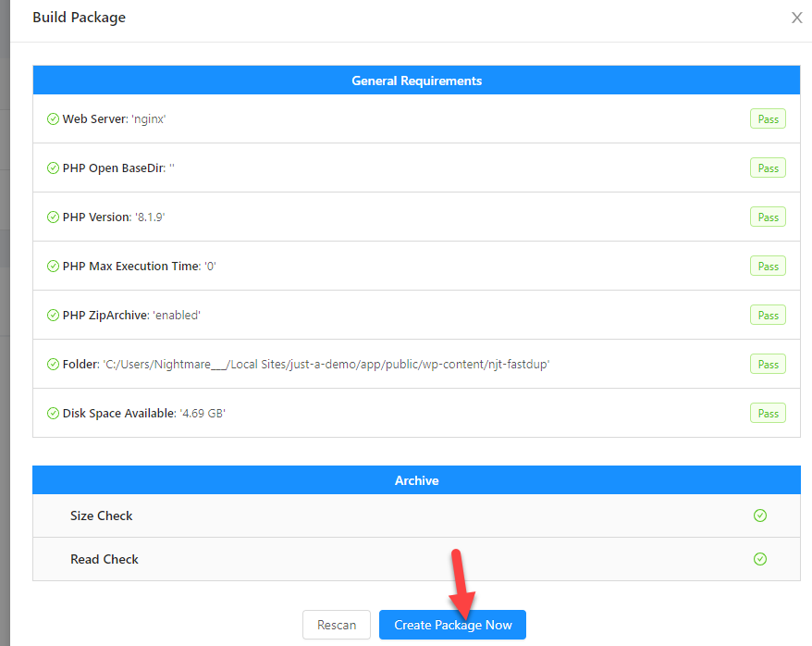Click the "PHP Max Execution Time: '0'" text
812x646 pixels.
click(140, 267)
